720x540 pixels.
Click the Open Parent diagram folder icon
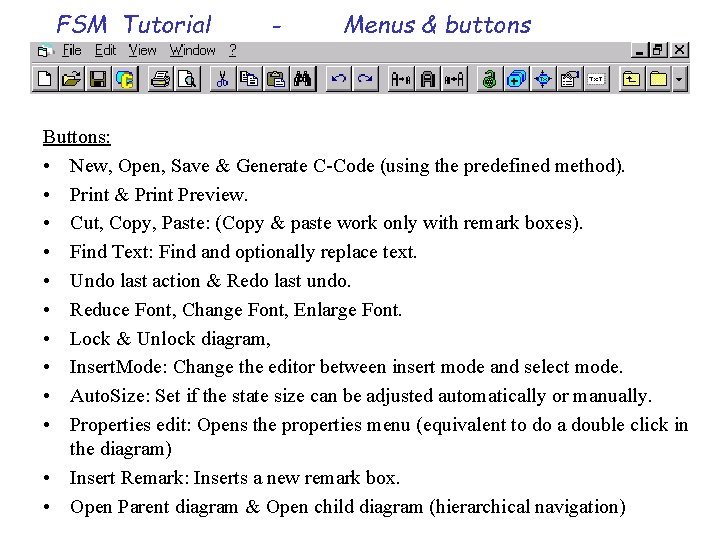pos(632,79)
